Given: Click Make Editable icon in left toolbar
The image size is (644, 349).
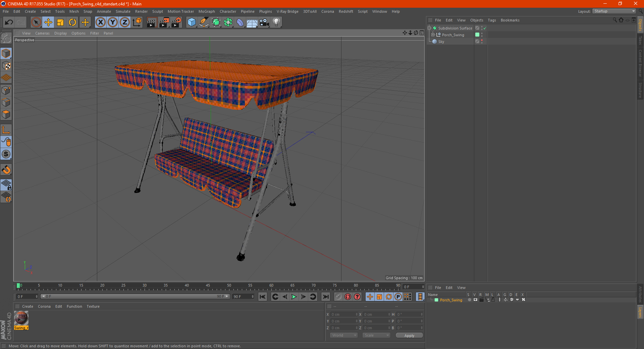Looking at the screenshot, I should 6,38.
